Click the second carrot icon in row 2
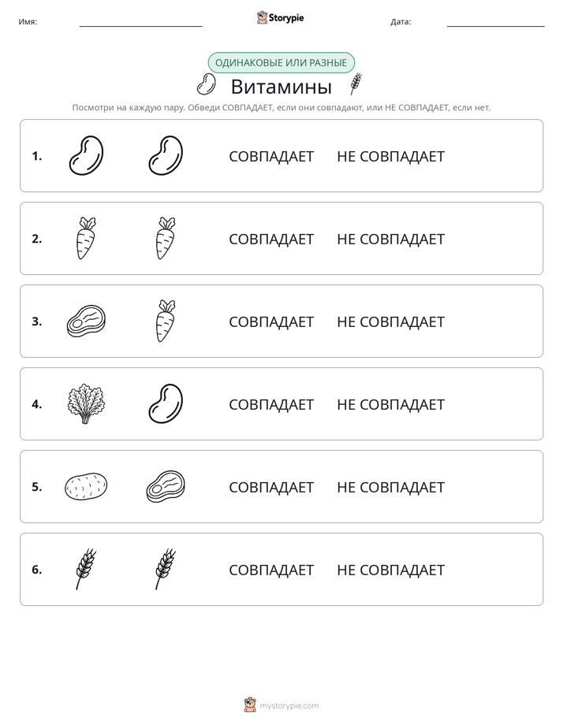563x728 pixels. (x=166, y=238)
